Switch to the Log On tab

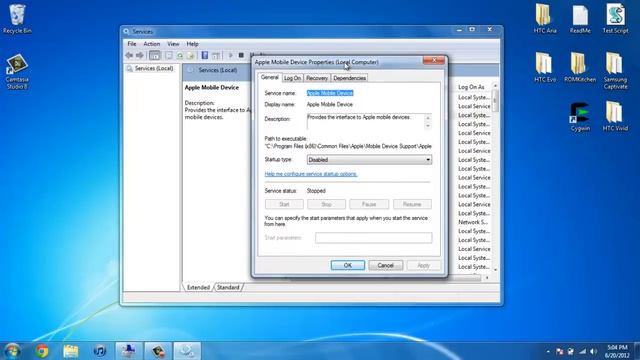(x=292, y=78)
